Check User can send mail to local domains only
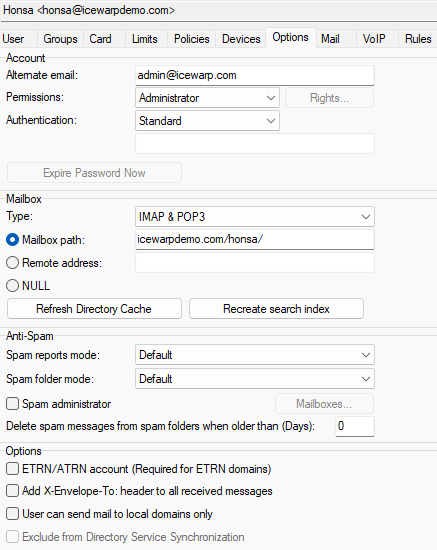437x550 pixels. (x=12, y=514)
